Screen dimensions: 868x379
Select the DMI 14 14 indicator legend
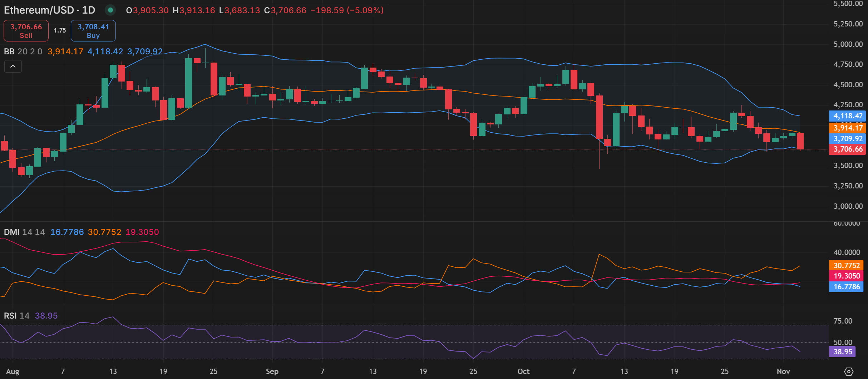pos(24,232)
